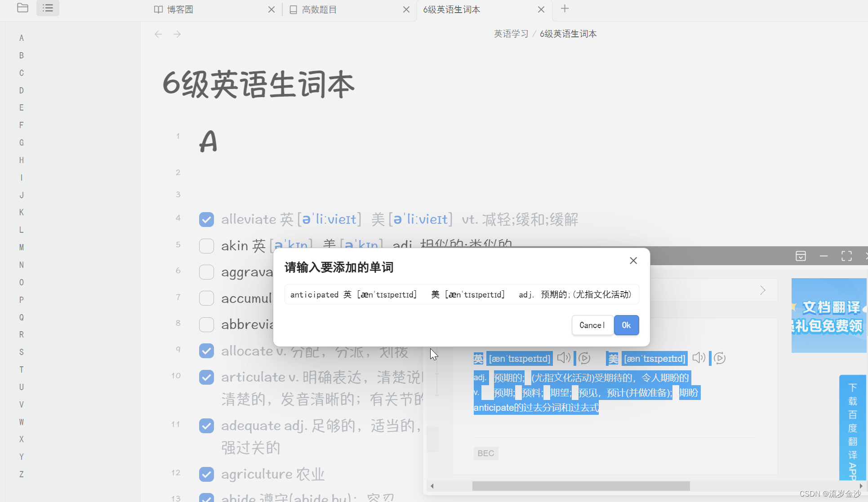This screenshot has width=868, height=502.
Task: Play American pronunciation speaker icon
Action: tap(699, 358)
